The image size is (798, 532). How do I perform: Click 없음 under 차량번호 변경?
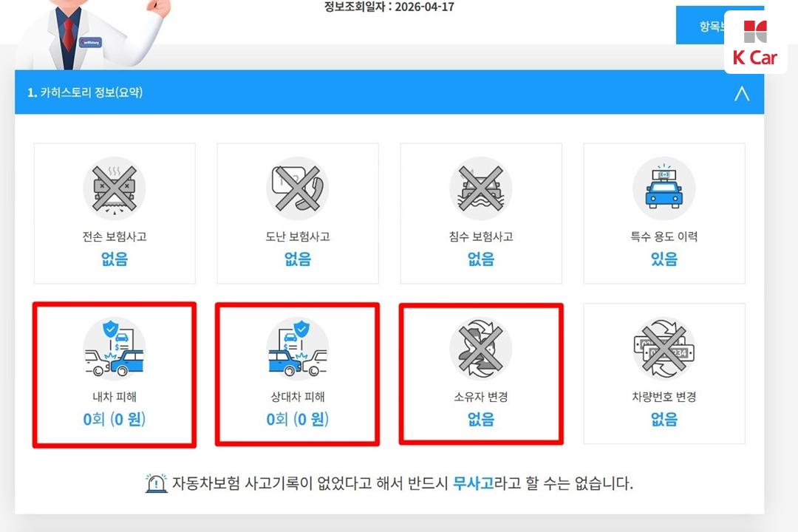[x=664, y=419]
